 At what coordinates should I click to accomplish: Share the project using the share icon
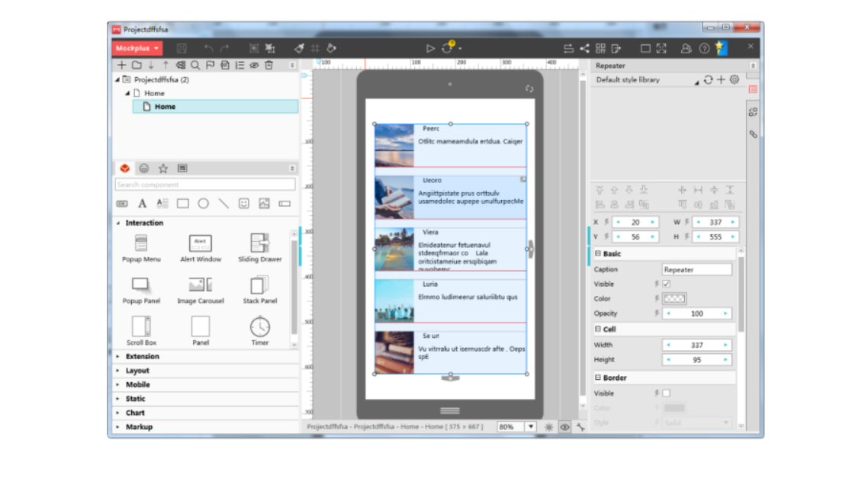coord(584,48)
